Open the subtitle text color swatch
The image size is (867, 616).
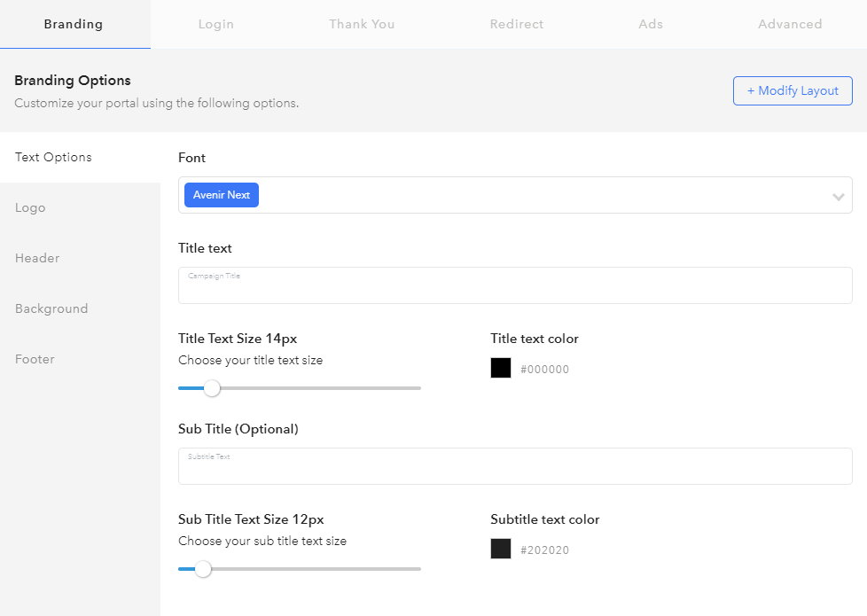point(500,550)
